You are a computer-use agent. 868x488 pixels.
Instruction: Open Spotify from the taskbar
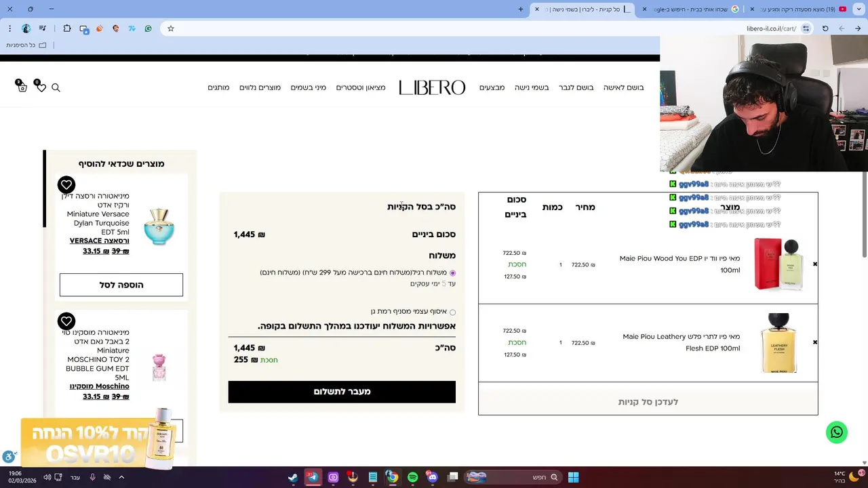click(x=412, y=477)
